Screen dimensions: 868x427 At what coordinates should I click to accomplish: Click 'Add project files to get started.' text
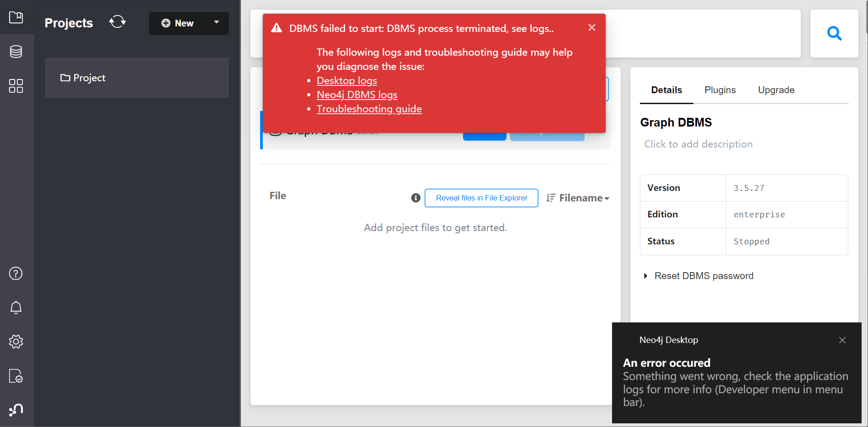pyautogui.click(x=436, y=227)
